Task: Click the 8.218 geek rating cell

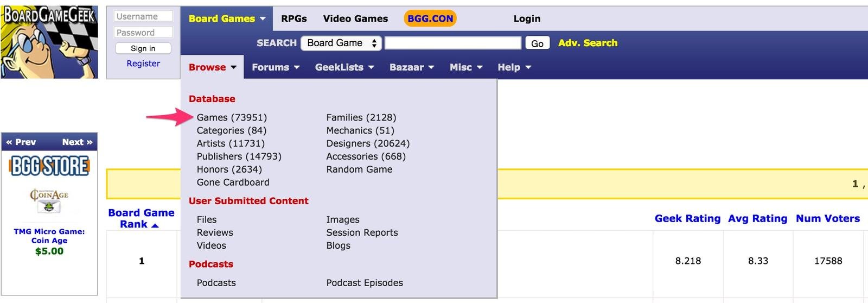Action: tap(688, 261)
